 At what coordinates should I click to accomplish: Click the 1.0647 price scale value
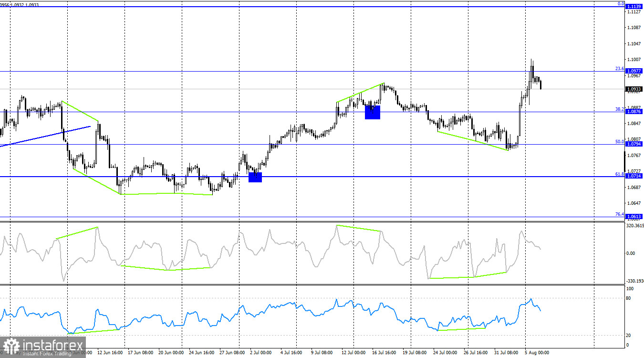[634, 203]
